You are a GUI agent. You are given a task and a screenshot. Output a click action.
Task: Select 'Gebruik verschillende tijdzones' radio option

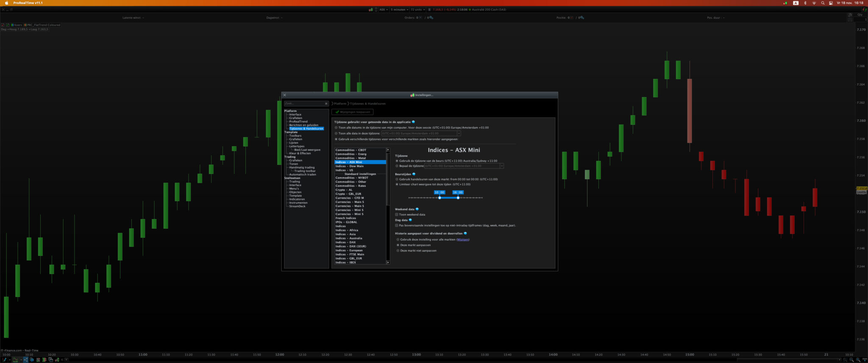(x=337, y=139)
